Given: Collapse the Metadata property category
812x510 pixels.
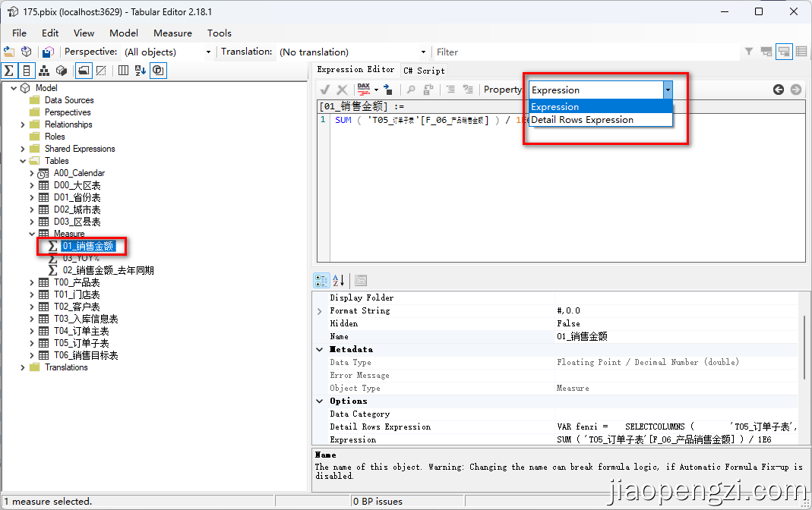Looking at the screenshot, I should [320, 350].
